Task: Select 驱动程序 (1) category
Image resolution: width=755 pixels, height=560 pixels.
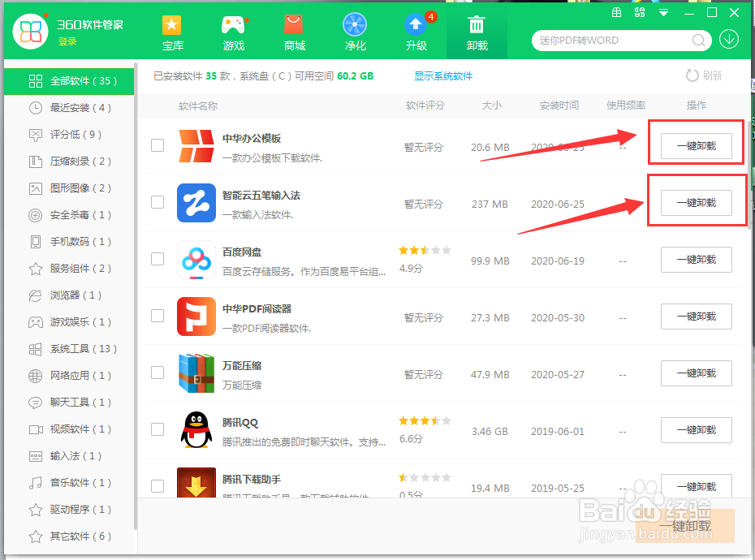Action: [x=69, y=510]
